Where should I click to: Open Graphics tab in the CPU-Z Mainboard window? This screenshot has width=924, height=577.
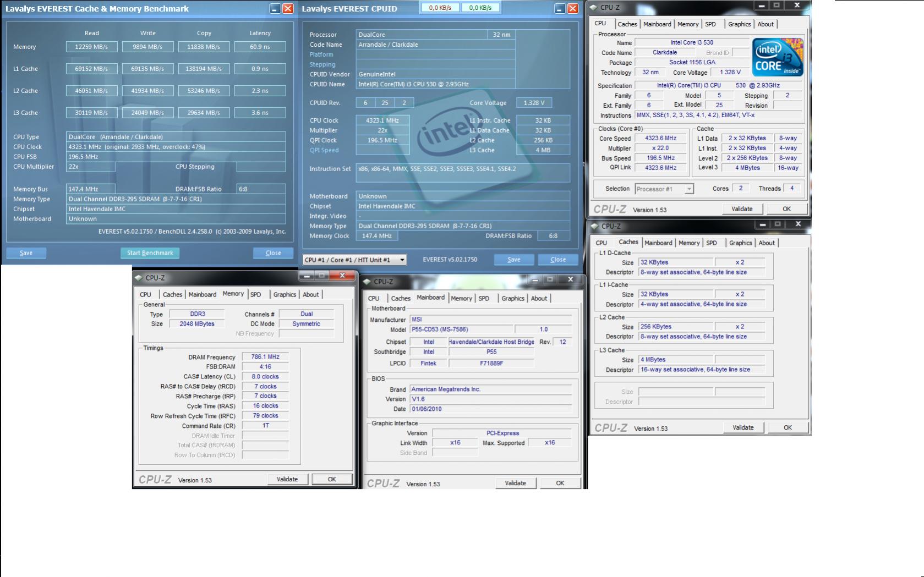(513, 299)
